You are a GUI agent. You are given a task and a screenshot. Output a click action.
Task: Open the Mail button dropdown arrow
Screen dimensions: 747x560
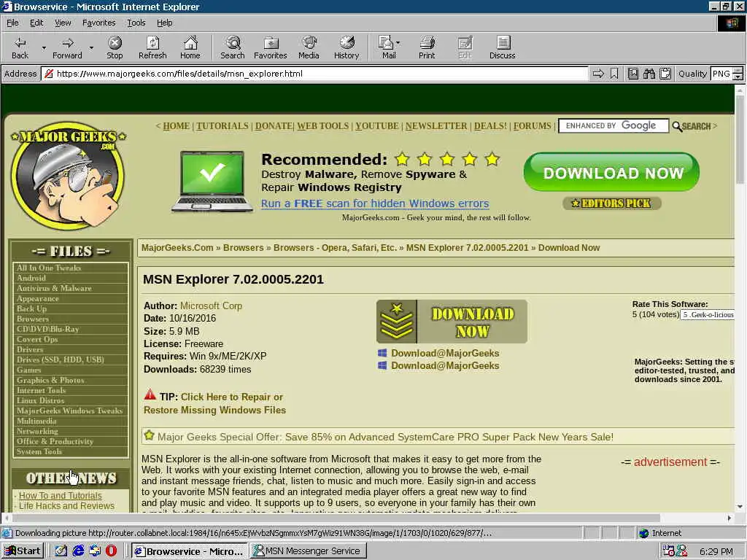(x=398, y=43)
